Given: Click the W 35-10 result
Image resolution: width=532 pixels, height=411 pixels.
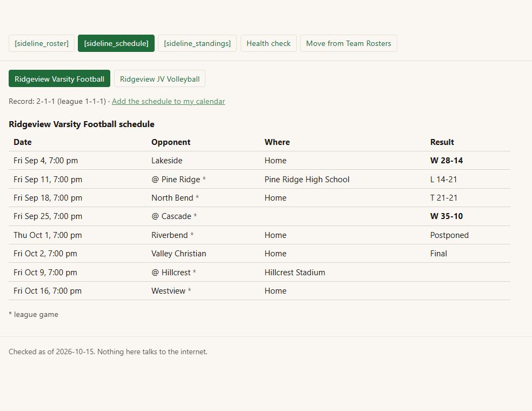Looking at the screenshot, I should (x=446, y=216).
